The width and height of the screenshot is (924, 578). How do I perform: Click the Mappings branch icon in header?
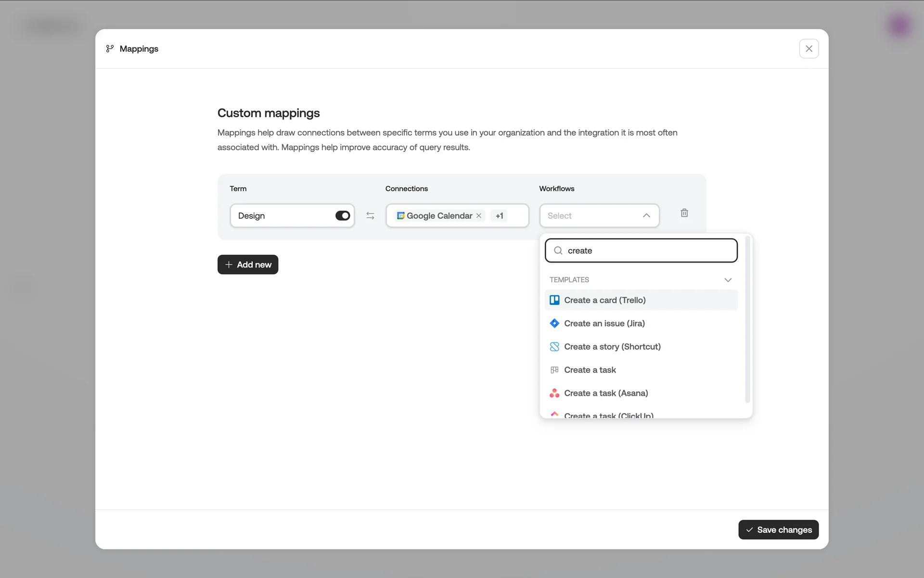110,49
